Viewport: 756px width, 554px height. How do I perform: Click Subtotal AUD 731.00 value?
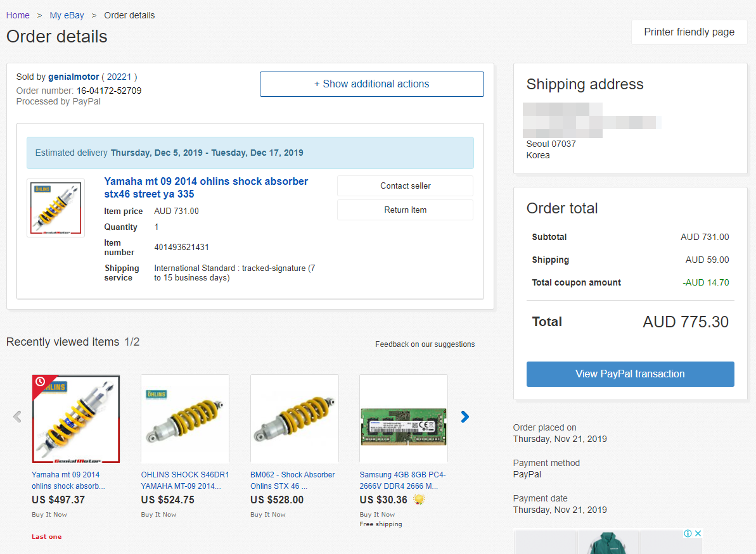point(705,237)
